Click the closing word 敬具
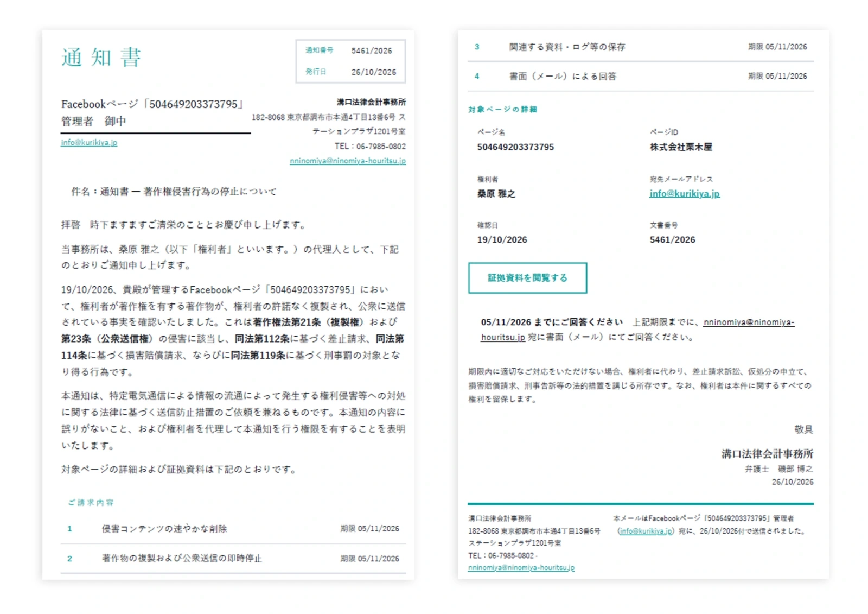Image resolution: width=868 pixels, height=614 pixels. click(803, 429)
